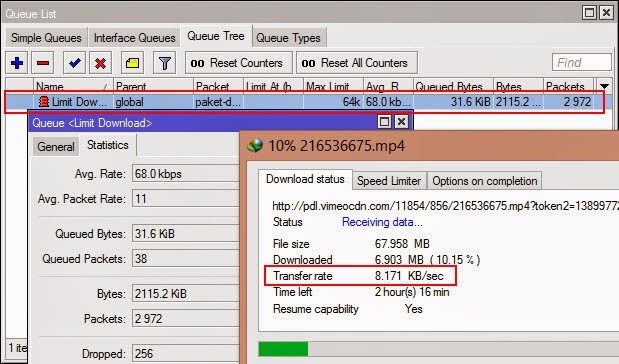This screenshot has height=364, width=619.
Task: Click the Queued Bytes column header
Action: pos(453,86)
